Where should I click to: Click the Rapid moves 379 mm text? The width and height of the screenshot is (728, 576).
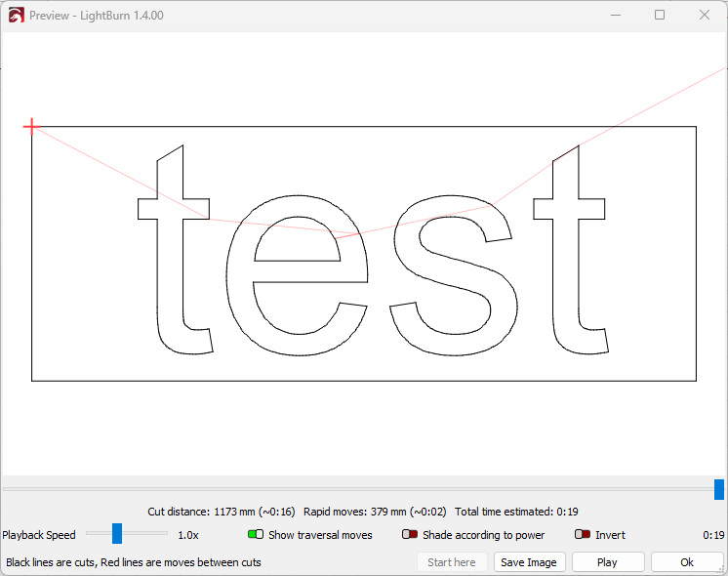point(375,512)
